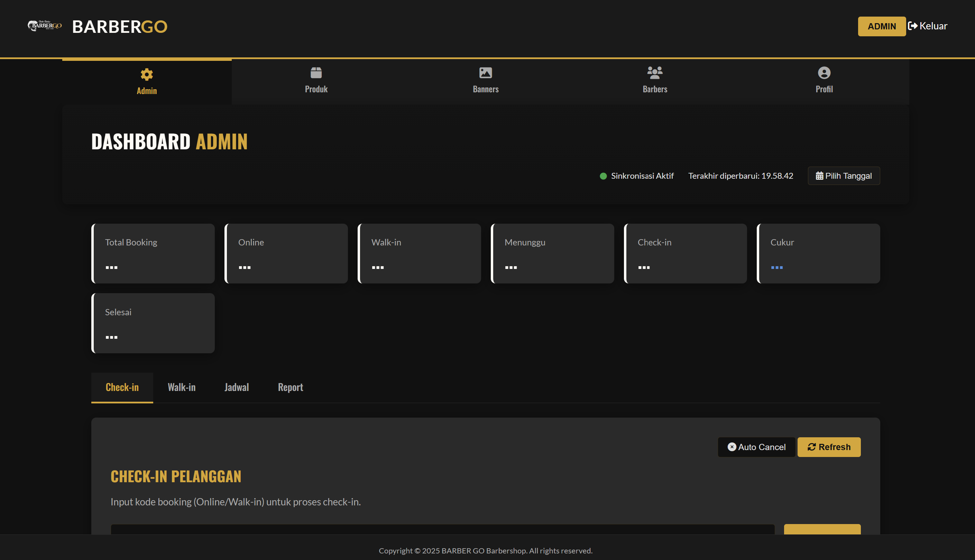Switch to the Check-in sub-tab
This screenshot has height=560, width=975.
(x=122, y=387)
